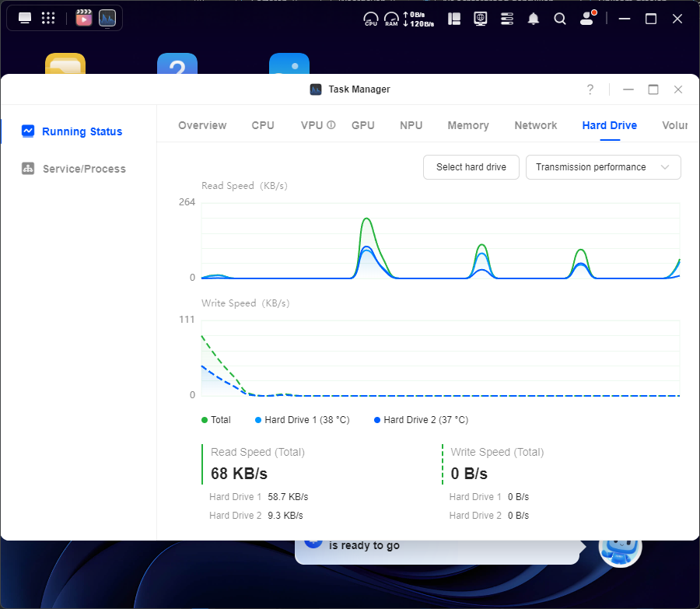Click the VPU info circle icon

331,125
